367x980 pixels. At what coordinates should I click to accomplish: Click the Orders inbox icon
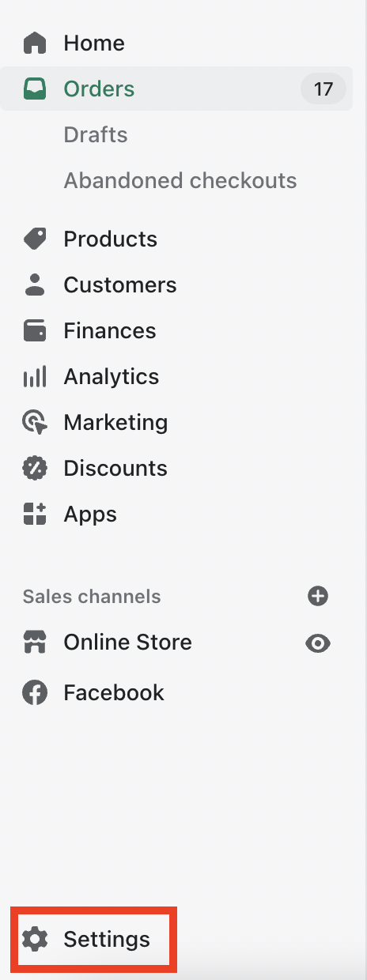35,89
